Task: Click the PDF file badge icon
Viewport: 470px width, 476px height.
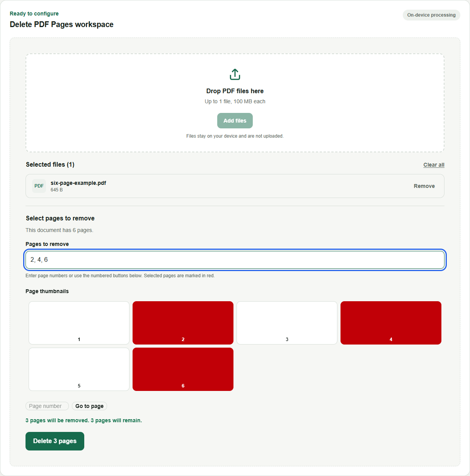Action: [39, 186]
